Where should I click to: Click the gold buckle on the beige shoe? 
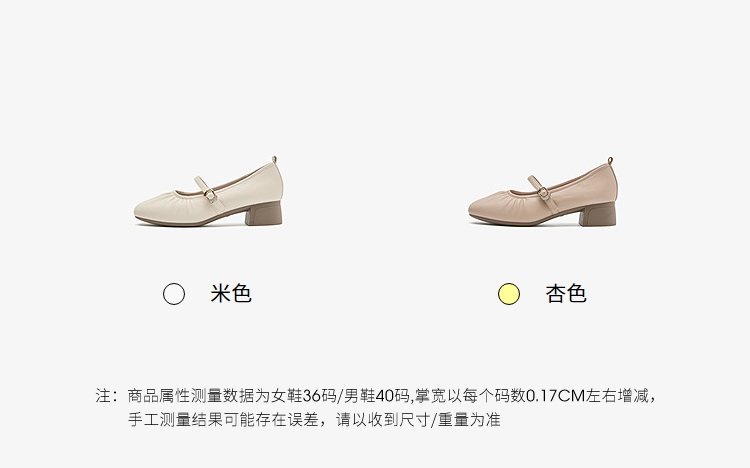tap(210, 194)
